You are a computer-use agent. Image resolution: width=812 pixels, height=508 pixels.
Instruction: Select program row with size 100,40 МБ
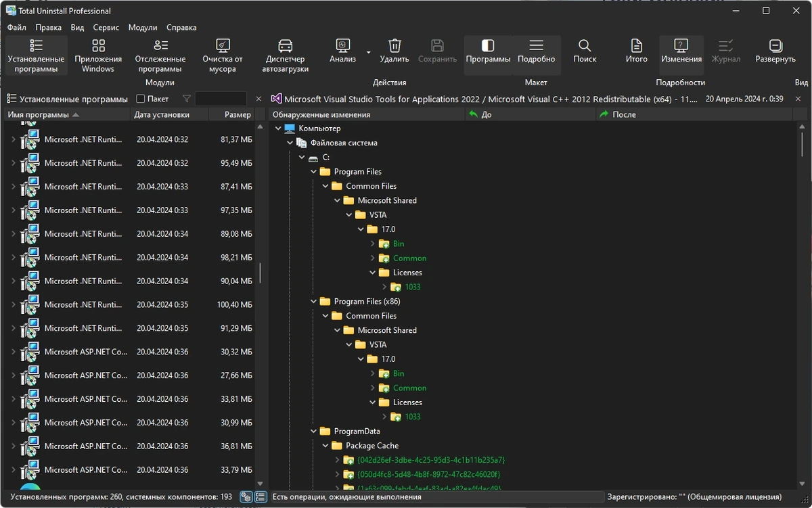(130, 304)
